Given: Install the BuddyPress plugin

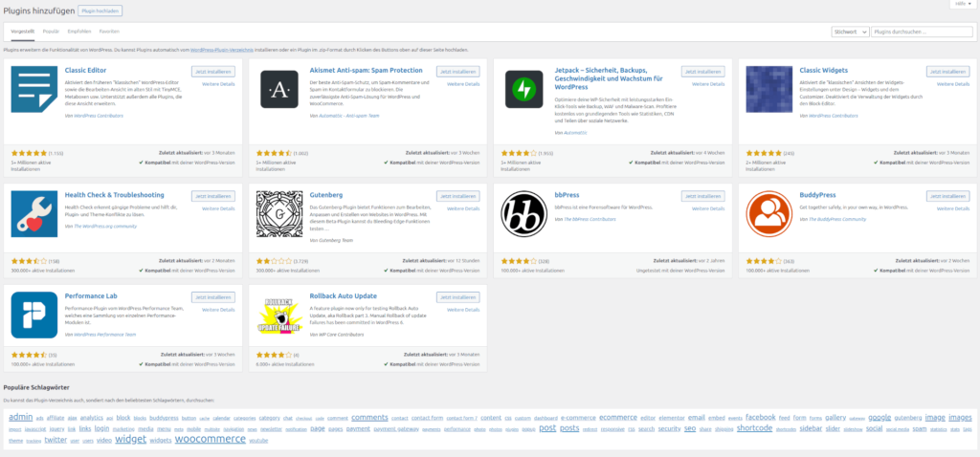Looking at the screenshot, I should pyautogui.click(x=948, y=197).
